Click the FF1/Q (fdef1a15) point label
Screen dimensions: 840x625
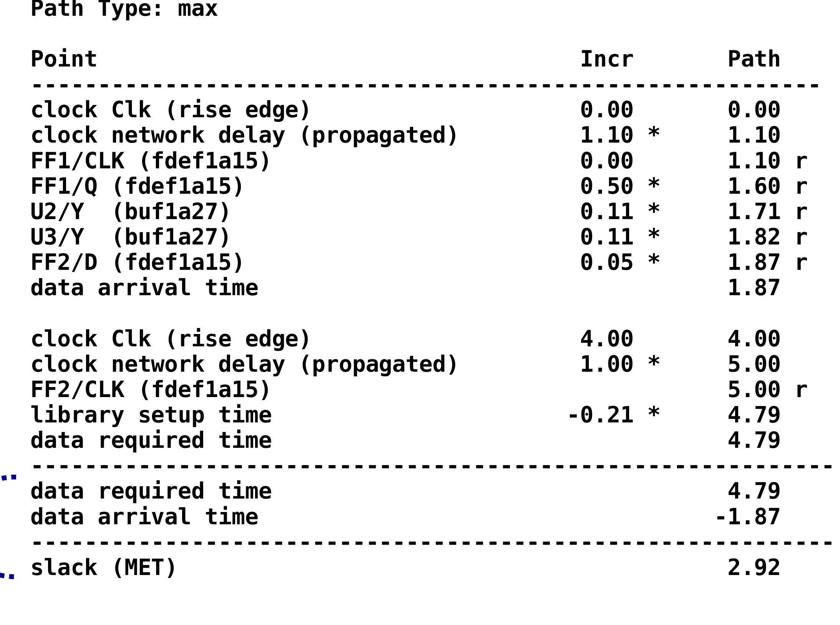tap(137, 186)
